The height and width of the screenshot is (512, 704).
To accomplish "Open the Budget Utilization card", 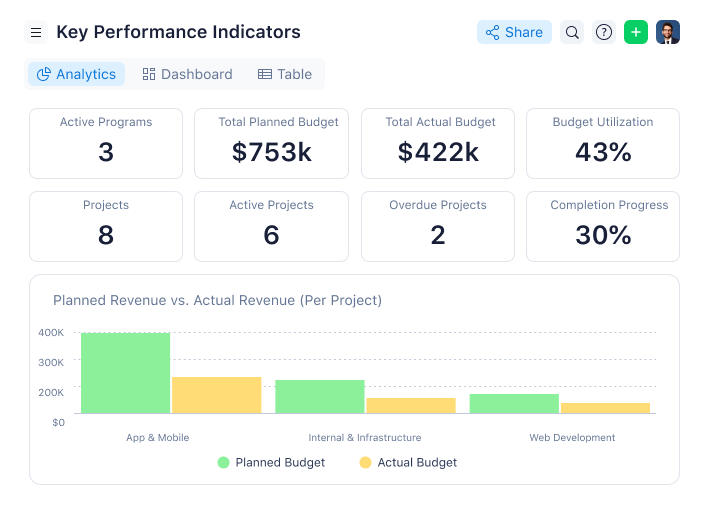I will point(603,143).
